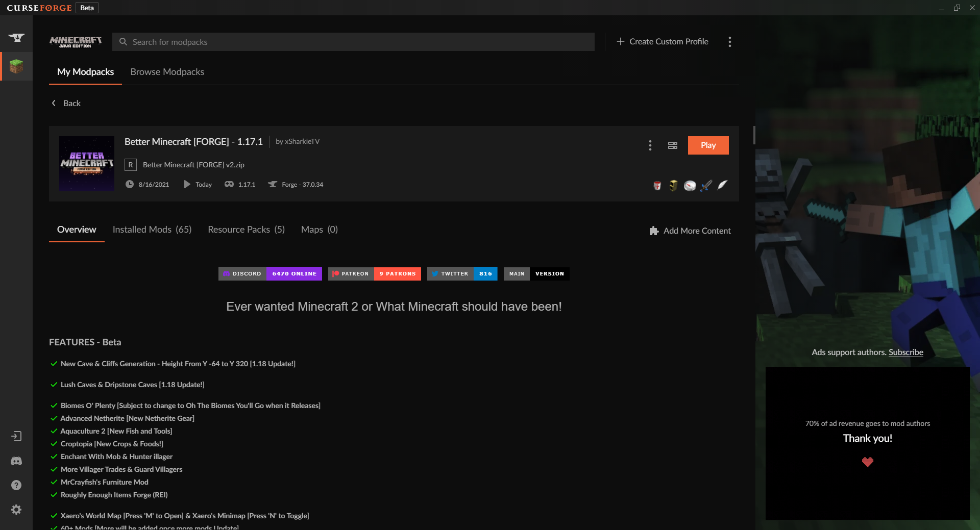Click the gold block category icon

pos(674,186)
